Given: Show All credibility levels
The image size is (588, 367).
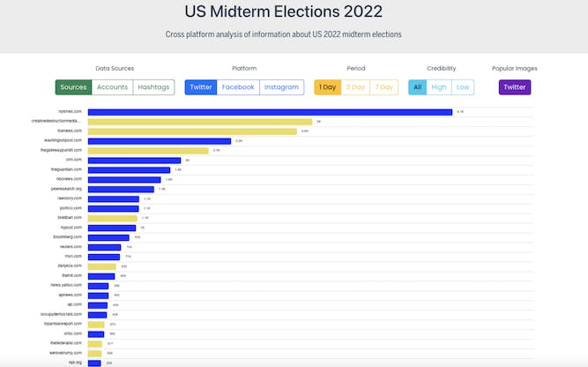Looking at the screenshot, I should tap(418, 87).
